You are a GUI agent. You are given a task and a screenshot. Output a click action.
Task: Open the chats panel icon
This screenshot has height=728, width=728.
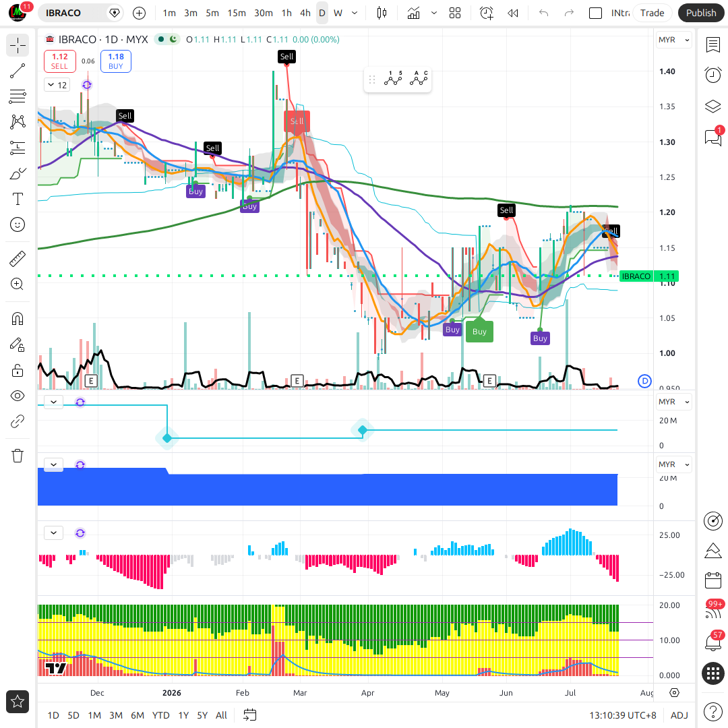click(x=713, y=138)
